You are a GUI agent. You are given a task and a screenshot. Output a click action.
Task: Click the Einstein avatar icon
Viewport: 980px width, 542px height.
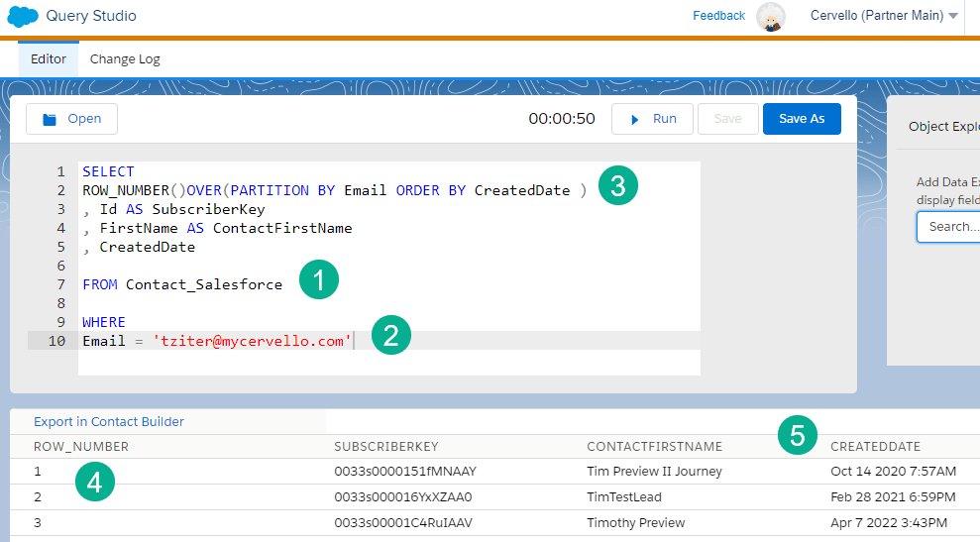click(770, 17)
